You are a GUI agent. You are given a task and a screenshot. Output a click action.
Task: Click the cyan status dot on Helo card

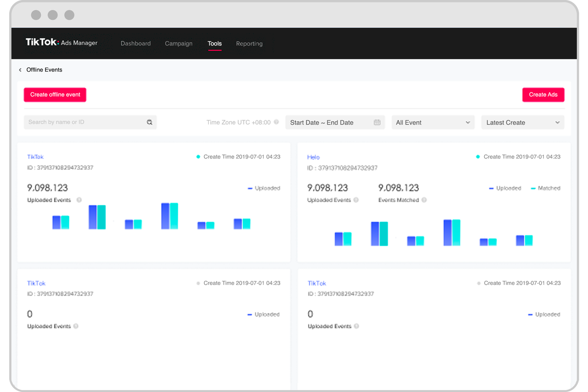(478, 157)
